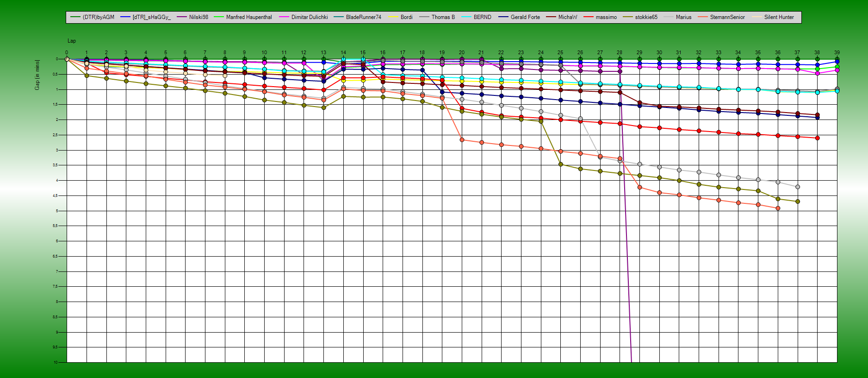The image size is (868, 378).
Task: Click the olive stokkie65 legend line swatch
Action: (x=628, y=17)
